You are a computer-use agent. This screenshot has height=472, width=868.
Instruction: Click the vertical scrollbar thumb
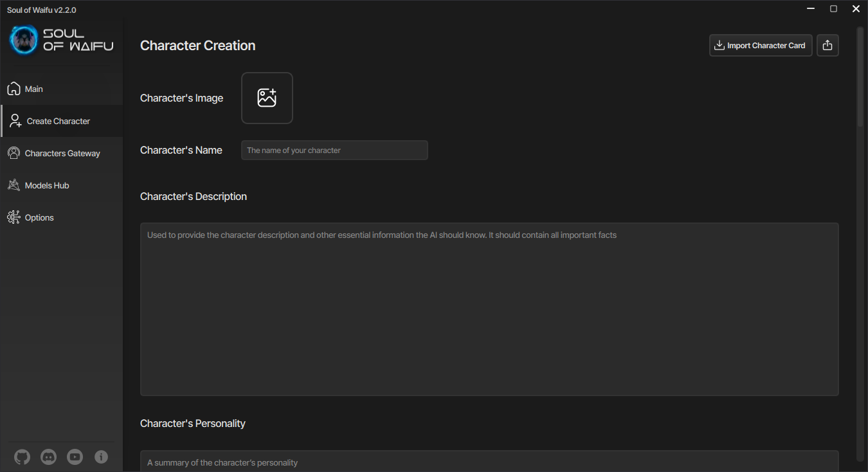point(860,77)
